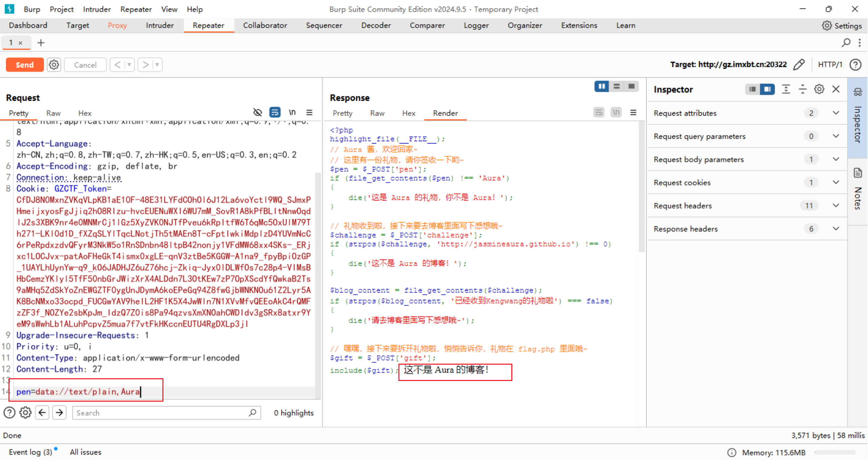Switch to the Decoder tab

[376, 25]
